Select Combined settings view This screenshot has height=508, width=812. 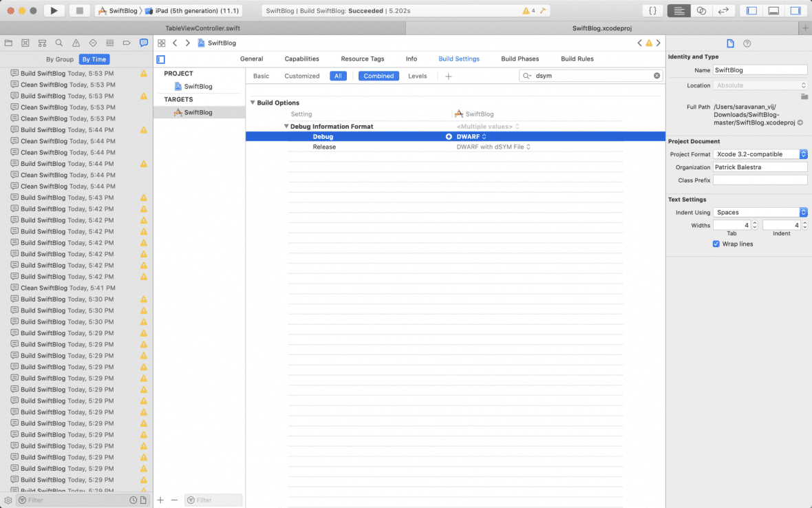(378, 76)
